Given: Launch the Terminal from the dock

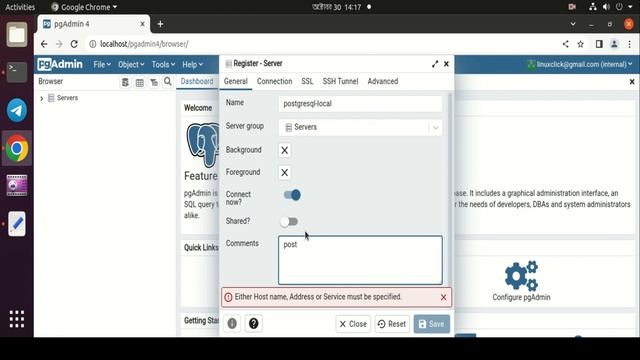Looking at the screenshot, I should click(17, 72).
